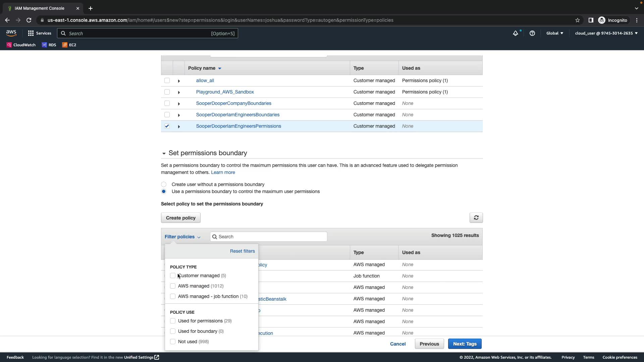Click the refresh policies icon button

476,218
